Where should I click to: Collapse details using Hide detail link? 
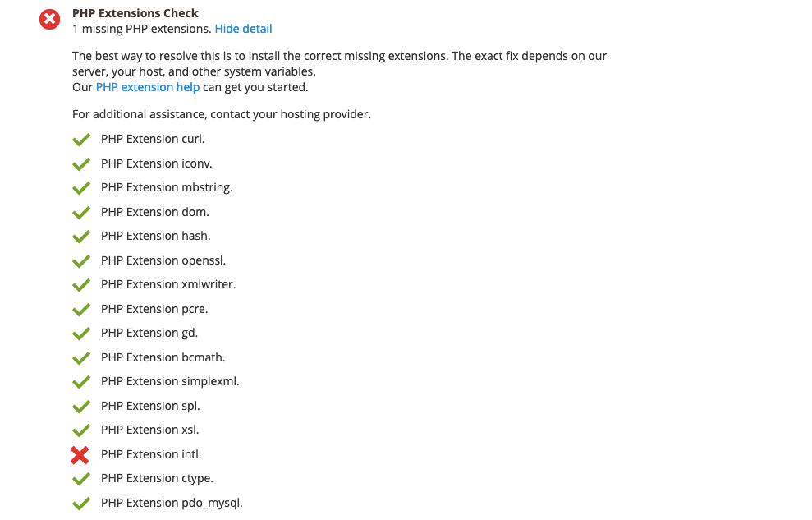coord(243,29)
